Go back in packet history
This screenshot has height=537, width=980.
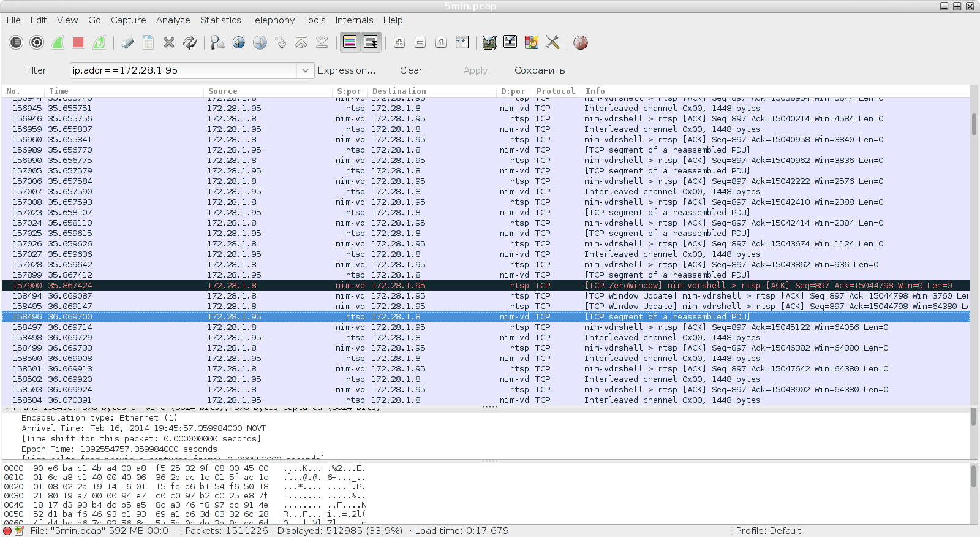239,42
